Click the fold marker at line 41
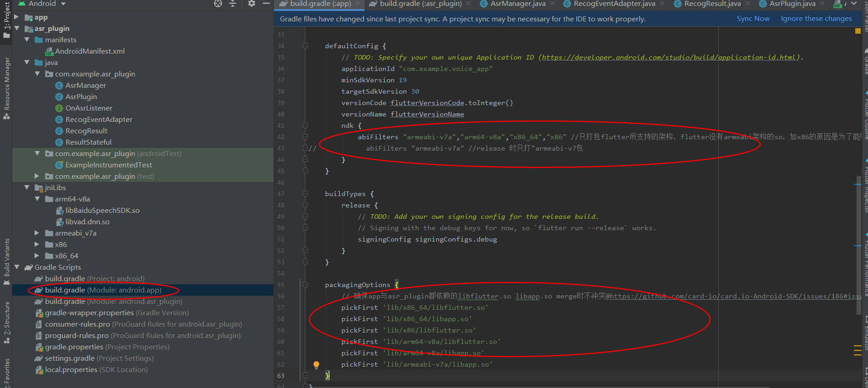This screenshot has width=868, height=388. pyautogui.click(x=305, y=126)
